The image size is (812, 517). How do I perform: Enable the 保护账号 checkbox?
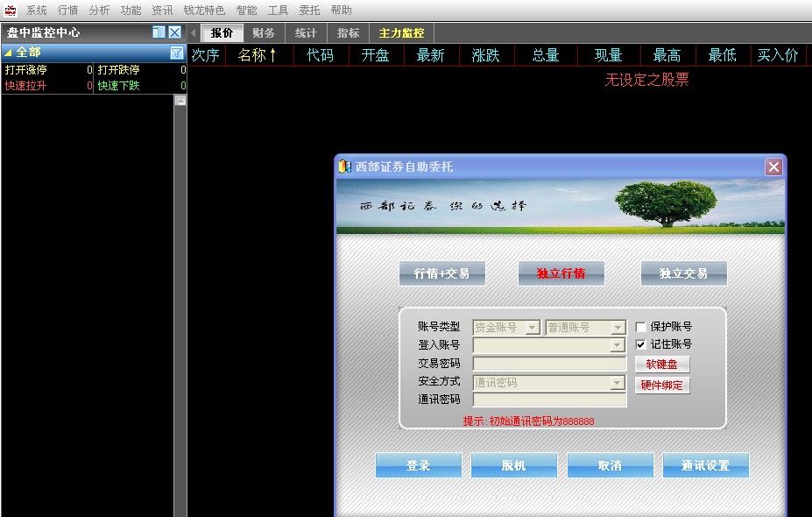pos(640,325)
